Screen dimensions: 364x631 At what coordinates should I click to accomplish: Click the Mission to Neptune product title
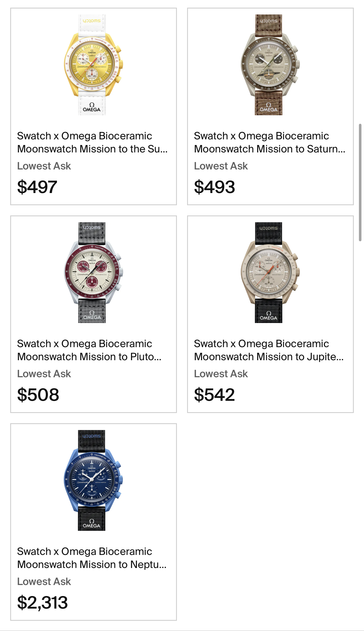pyautogui.click(x=92, y=558)
